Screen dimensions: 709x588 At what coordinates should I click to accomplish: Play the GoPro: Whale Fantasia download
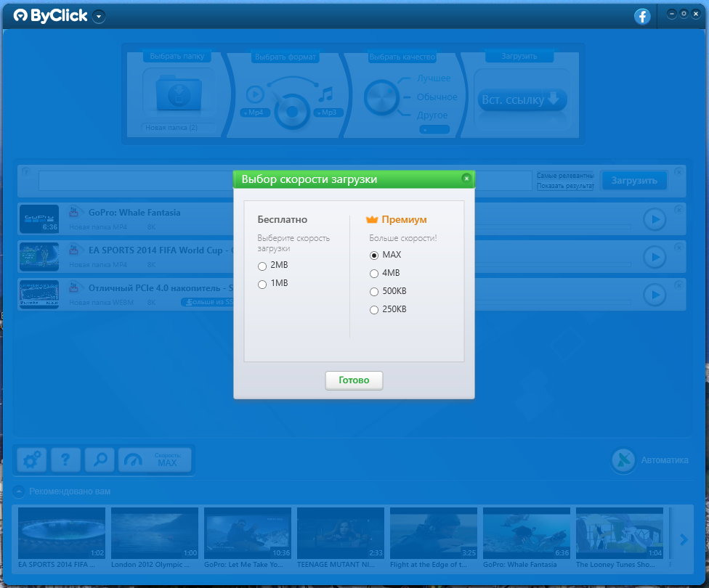pyautogui.click(x=655, y=219)
